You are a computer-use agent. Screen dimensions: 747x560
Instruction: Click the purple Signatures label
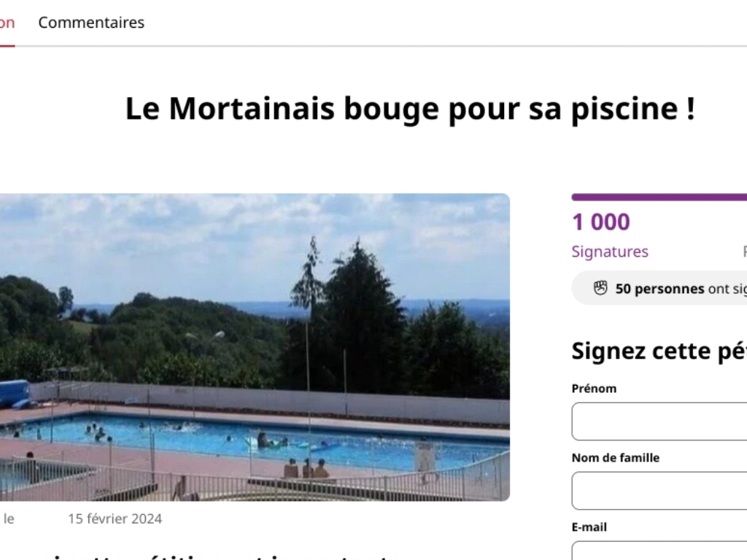(610, 252)
